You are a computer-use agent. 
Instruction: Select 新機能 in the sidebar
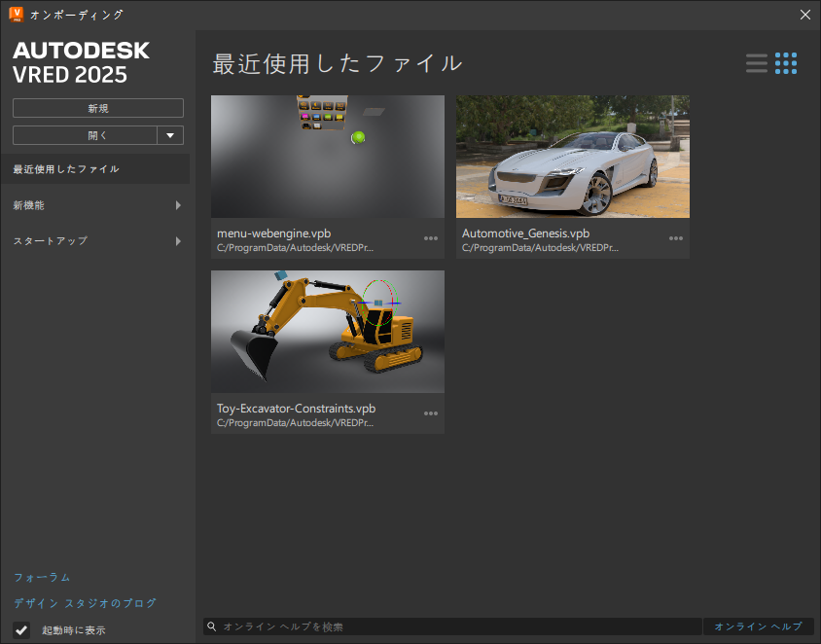pyautogui.click(x=94, y=205)
